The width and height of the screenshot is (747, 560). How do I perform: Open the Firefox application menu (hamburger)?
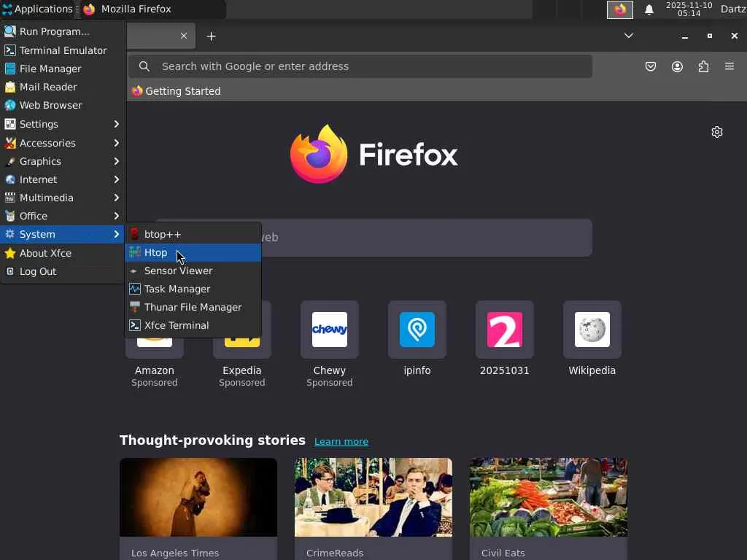(x=729, y=66)
